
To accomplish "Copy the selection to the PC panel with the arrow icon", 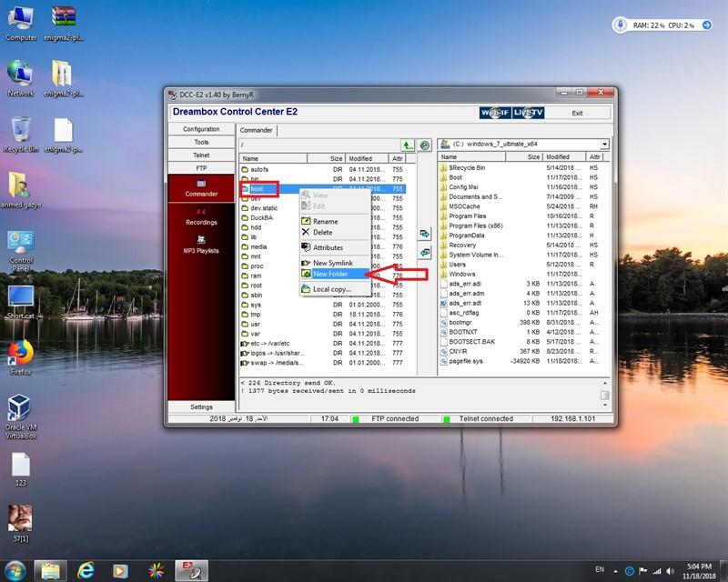I will click(424, 234).
